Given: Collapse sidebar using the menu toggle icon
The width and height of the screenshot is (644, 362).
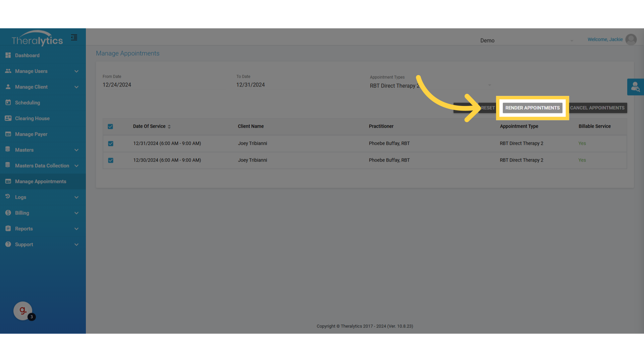Looking at the screenshot, I should [x=74, y=38].
